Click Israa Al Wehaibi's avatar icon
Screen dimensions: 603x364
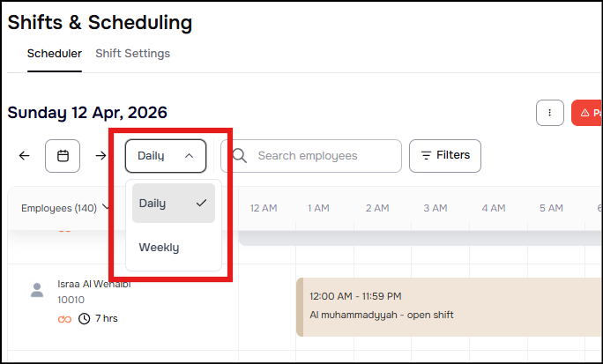(37, 290)
